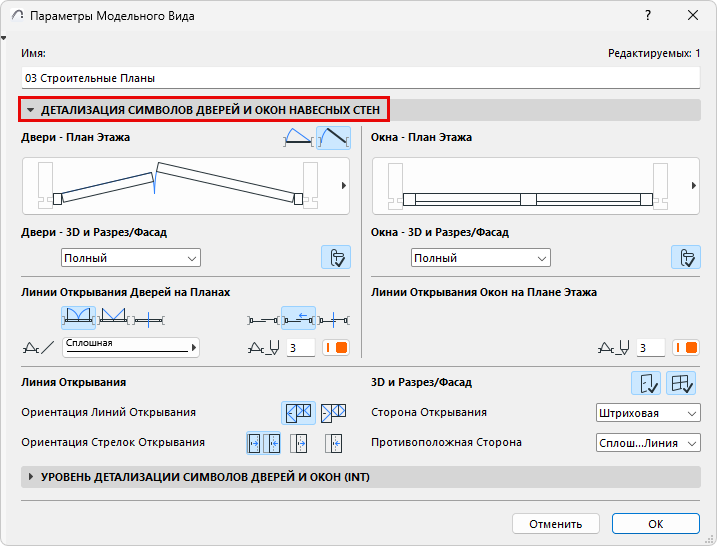Choose straight diagonal door opening lines style
The height and width of the screenshot is (546, 717).
pos(113,318)
